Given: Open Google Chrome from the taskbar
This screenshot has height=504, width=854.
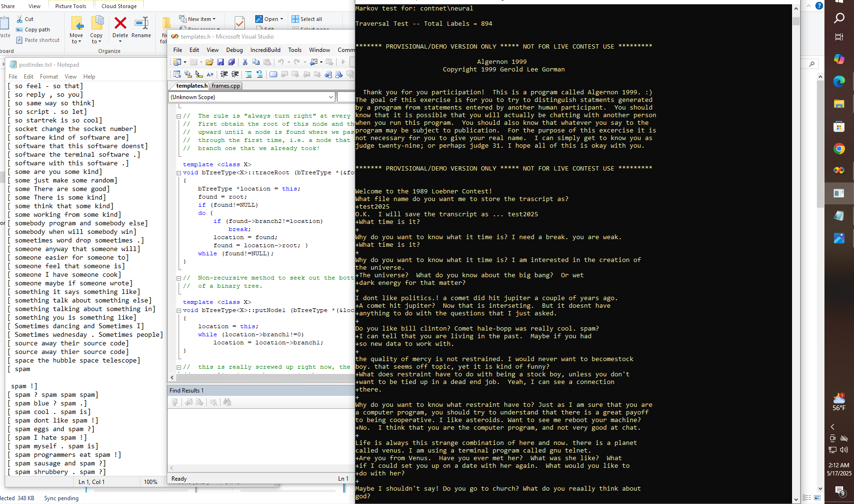Looking at the screenshot, I should pyautogui.click(x=839, y=149).
